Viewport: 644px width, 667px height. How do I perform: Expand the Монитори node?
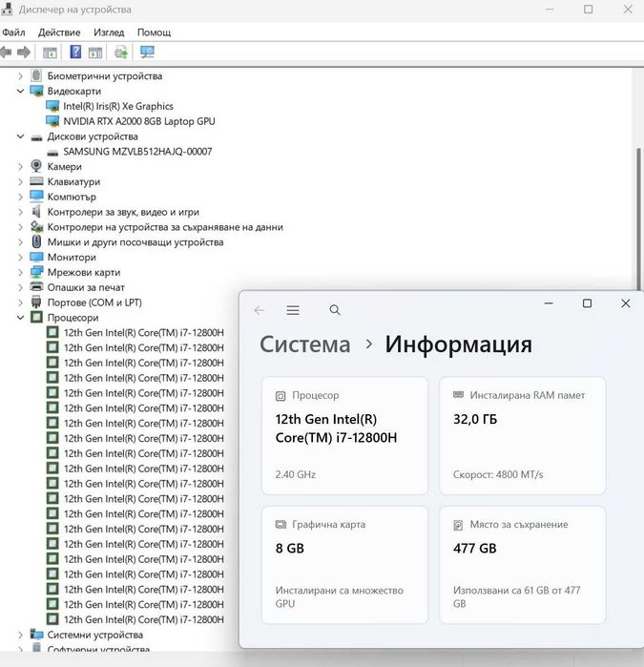click(x=20, y=258)
